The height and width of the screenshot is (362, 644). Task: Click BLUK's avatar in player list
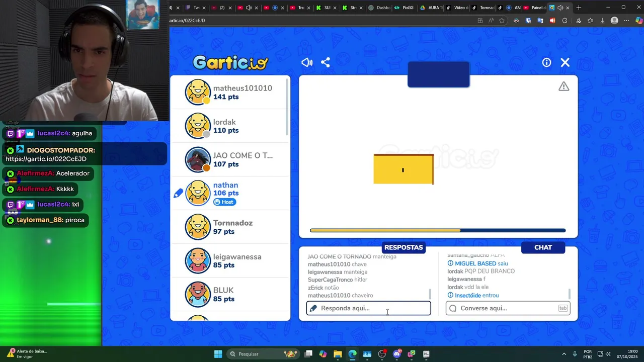point(197,294)
